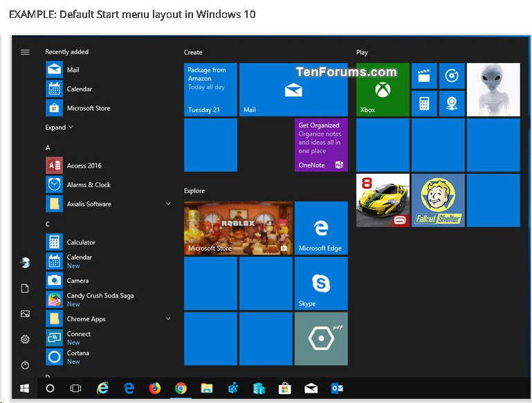The height and width of the screenshot is (403, 532).
Task: Open Documents from the Start left rail
Action: click(25, 288)
